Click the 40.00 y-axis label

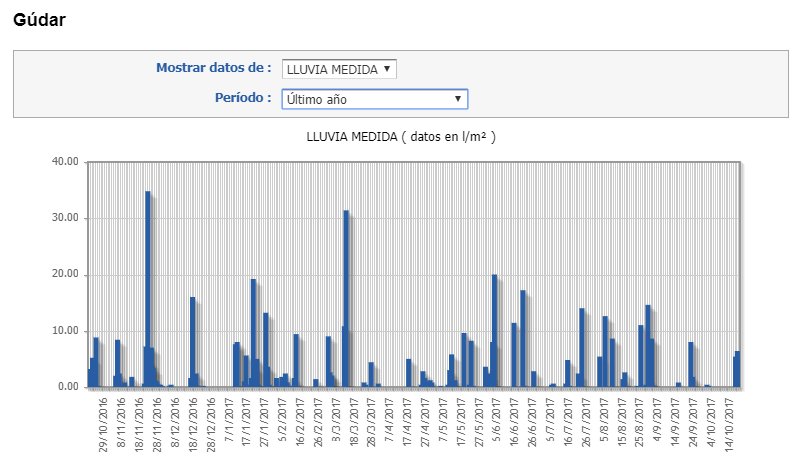coord(66,161)
